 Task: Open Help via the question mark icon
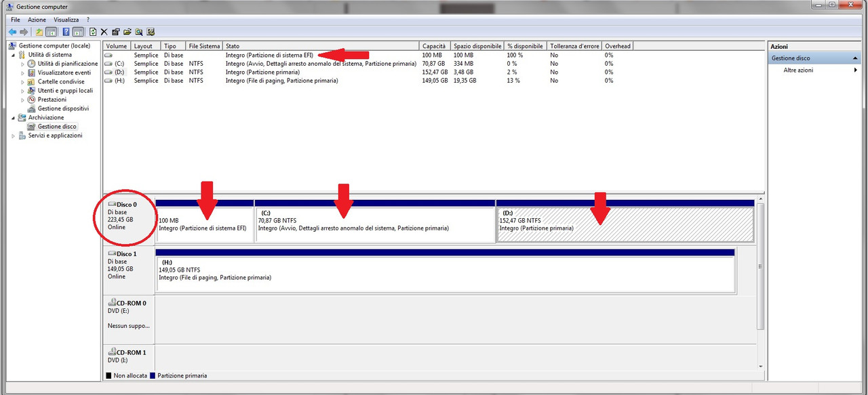click(66, 32)
